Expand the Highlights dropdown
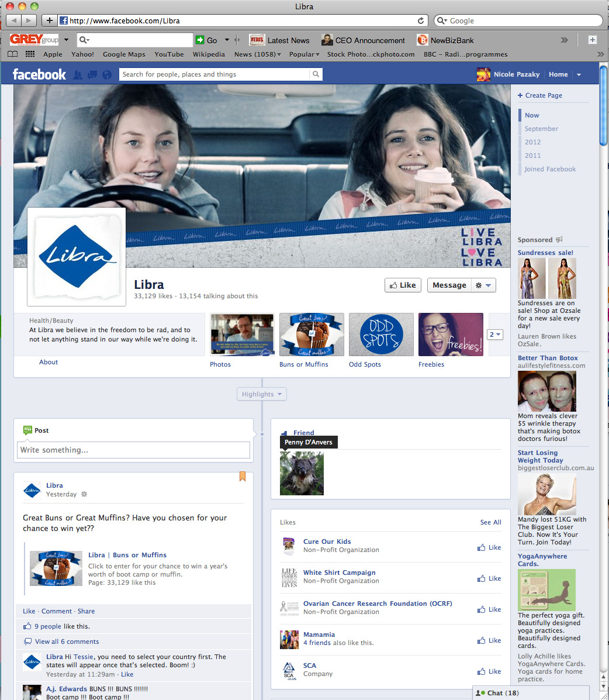 [262, 394]
